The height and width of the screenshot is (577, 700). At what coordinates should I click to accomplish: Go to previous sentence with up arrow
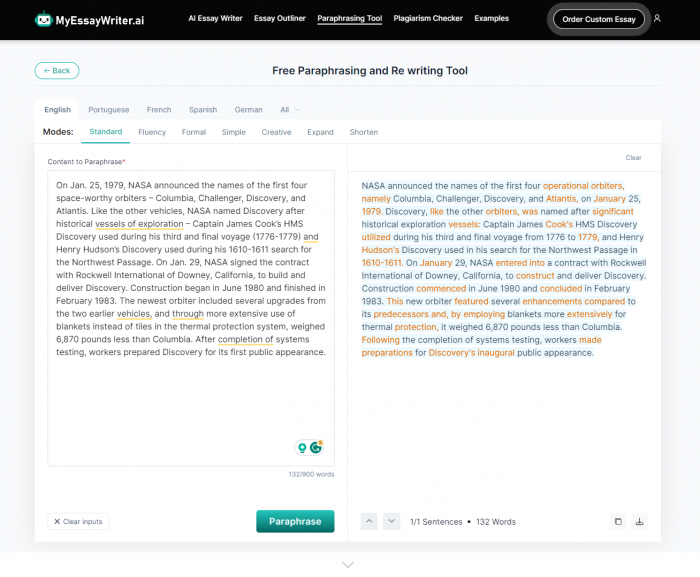coord(369,521)
